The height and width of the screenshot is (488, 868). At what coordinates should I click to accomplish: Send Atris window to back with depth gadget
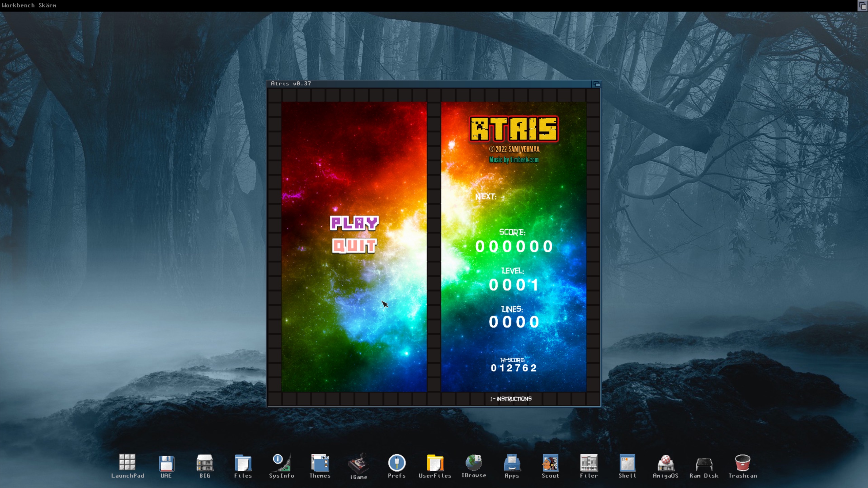[596, 84]
